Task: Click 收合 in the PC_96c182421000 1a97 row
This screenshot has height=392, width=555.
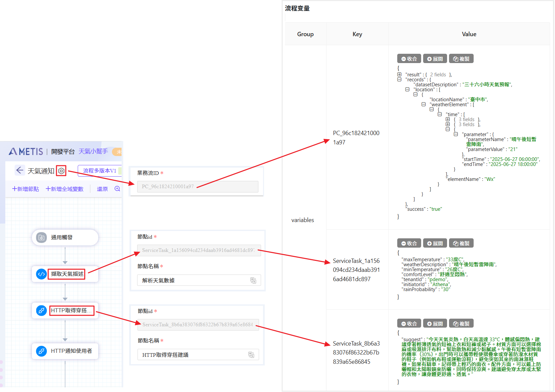Action: pos(409,59)
